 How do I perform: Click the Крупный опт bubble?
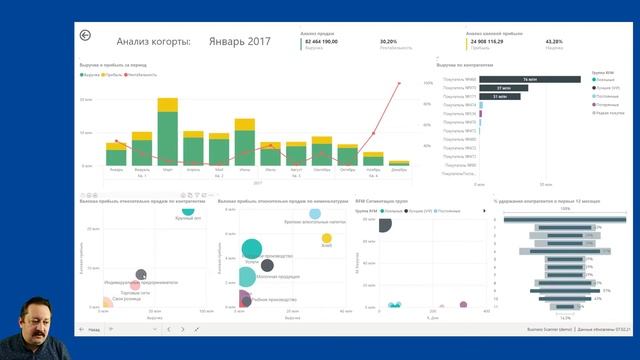click(188, 211)
